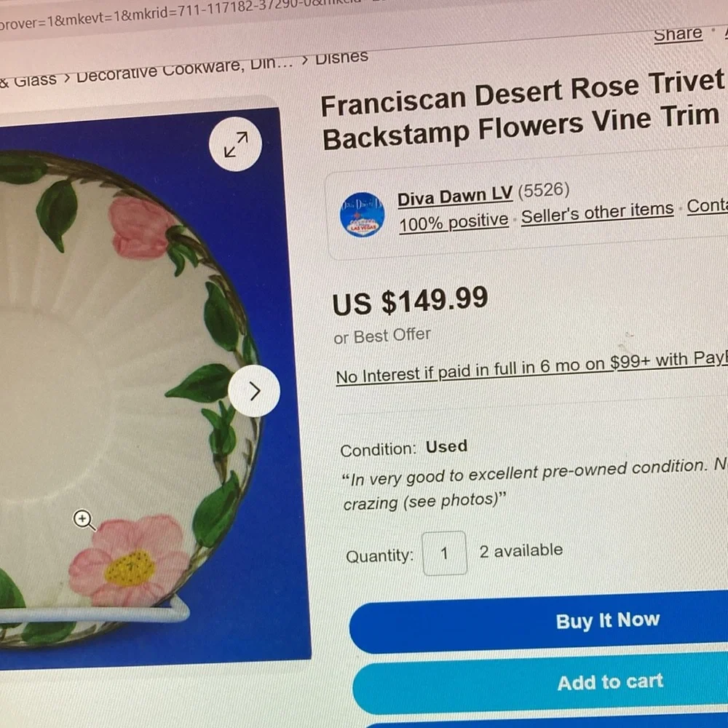The image size is (728, 728).
Task: Click the Quantity input field
Action: click(445, 553)
